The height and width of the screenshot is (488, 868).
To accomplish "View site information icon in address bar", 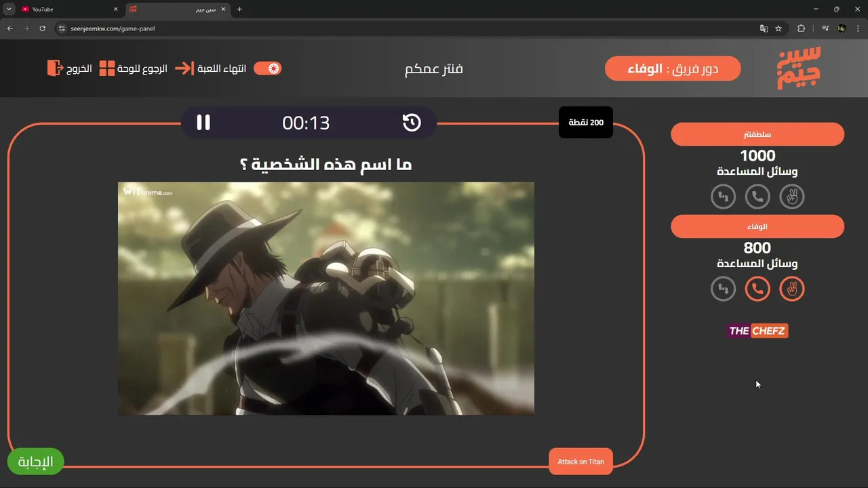I will tap(62, 28).
